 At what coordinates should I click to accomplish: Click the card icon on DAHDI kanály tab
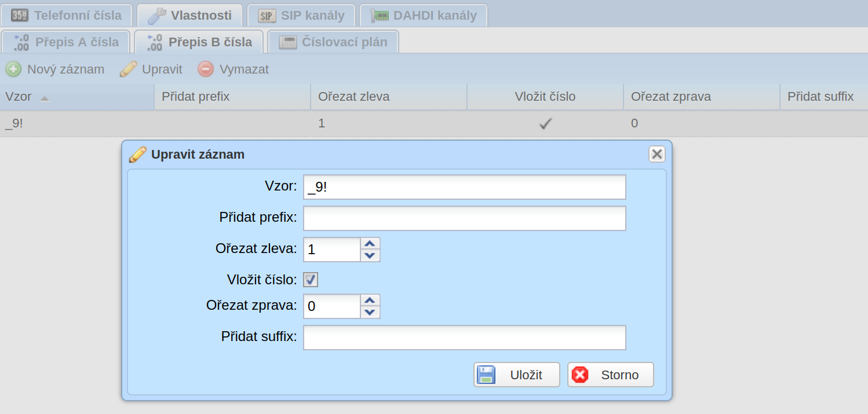pyautogui.click(x=380, y=16)
